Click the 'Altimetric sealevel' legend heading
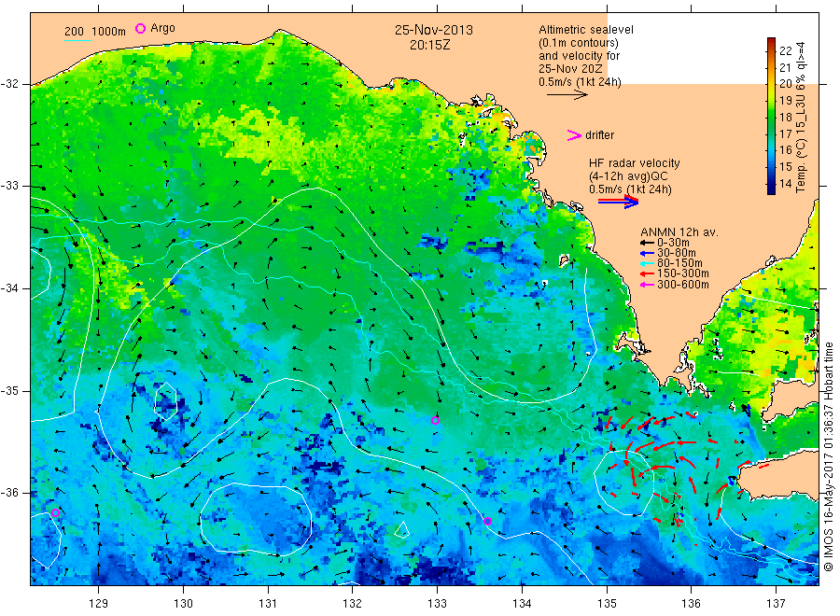Screen dimensions: 840x616 pos(586,30)
